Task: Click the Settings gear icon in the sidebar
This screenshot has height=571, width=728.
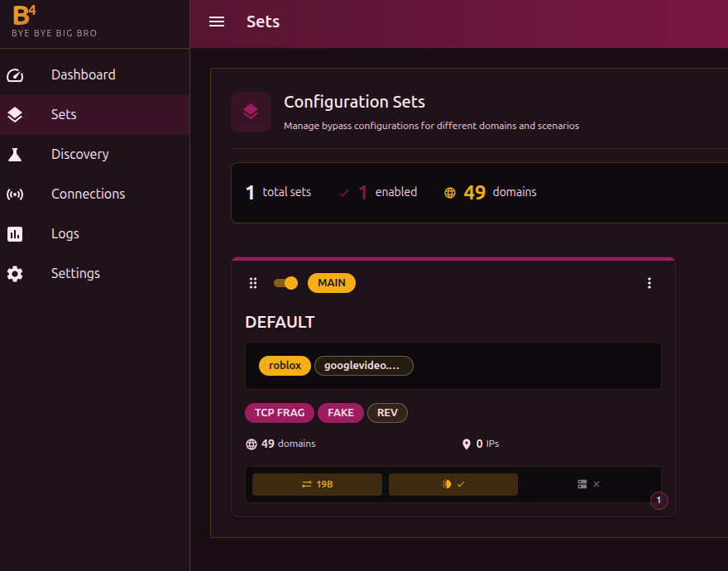Action: (x=15, y=274)
